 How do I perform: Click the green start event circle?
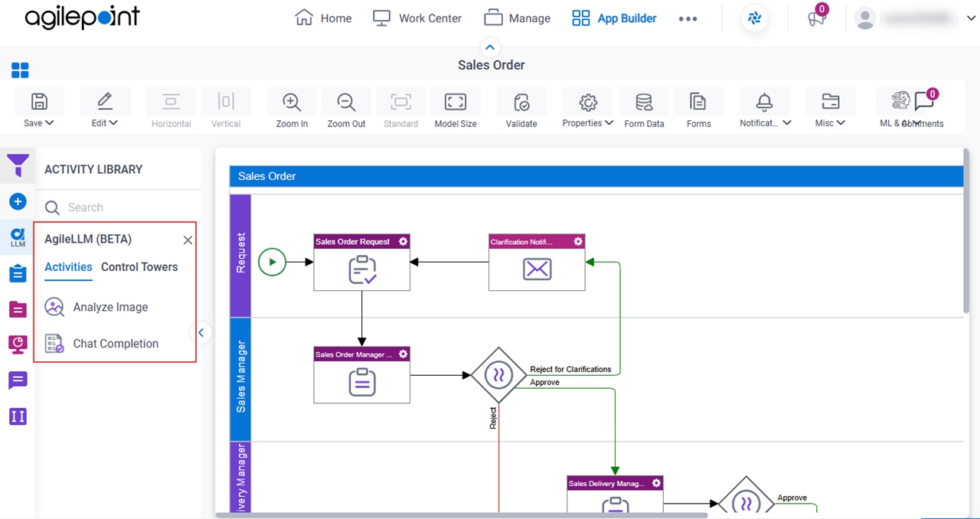point(272,262)
